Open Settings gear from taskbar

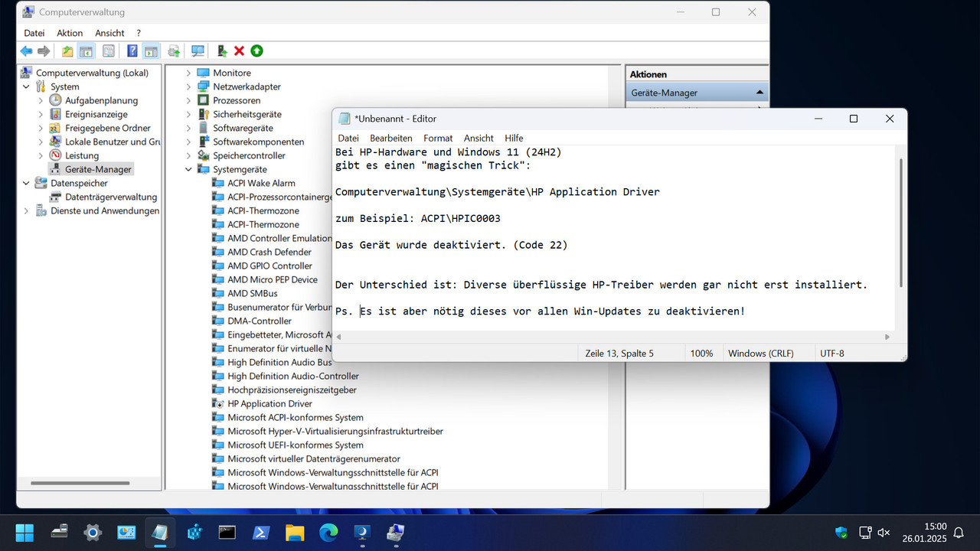click(93, 532)
